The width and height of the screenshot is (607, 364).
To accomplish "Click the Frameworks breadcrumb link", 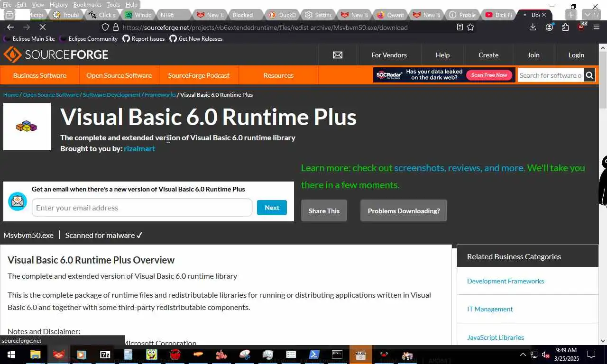I will (160, 95).
